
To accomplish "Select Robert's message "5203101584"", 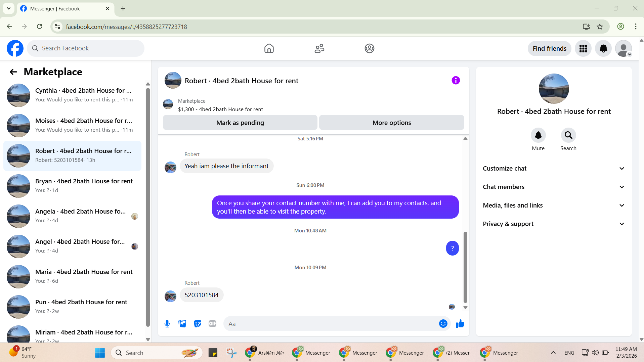I will click(x=201, y=295).
